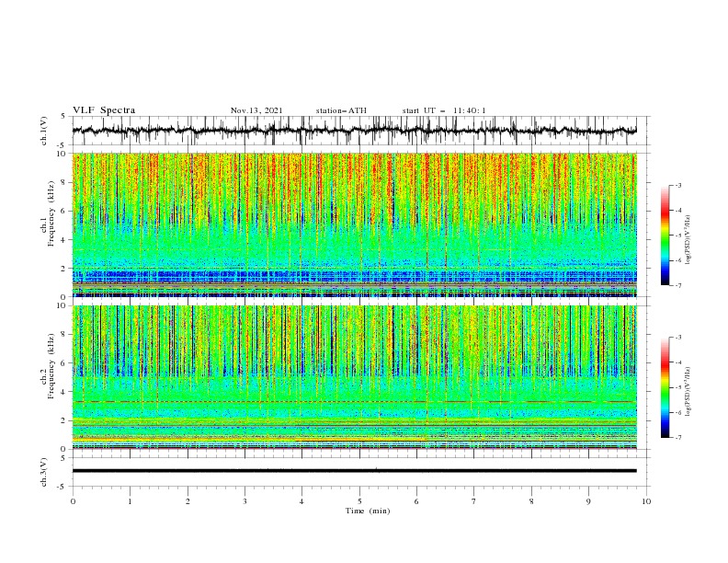Click the "2" tick on Time axis
Viewport: 728px width, 563px height.
188,501
